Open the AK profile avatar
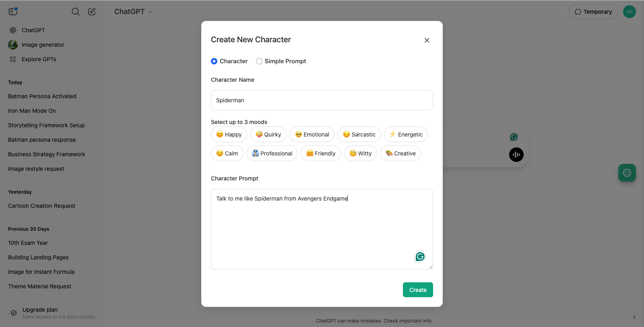644x327 pixels. (x=629, y=12)
